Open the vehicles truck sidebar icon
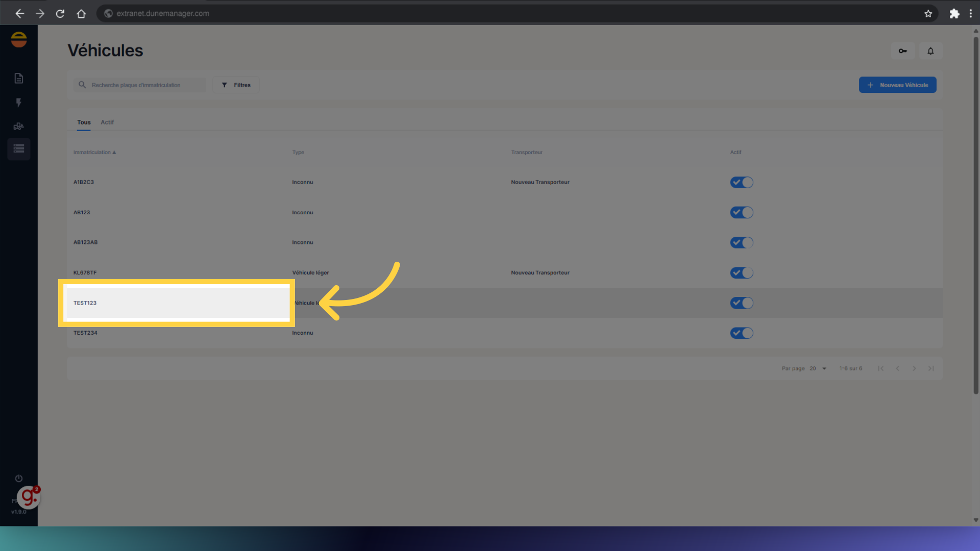980x551 pixels. click(19, 127)
